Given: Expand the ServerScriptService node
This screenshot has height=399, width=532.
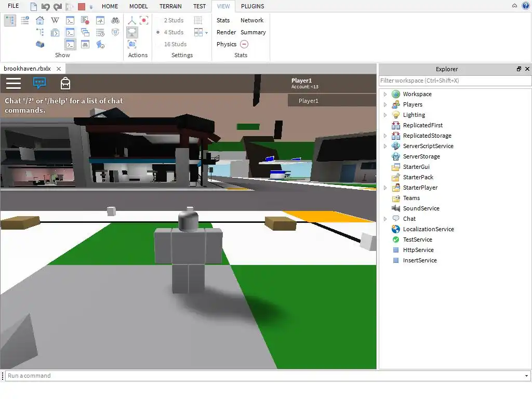Looking at the screenshot, I should [385, 146].
